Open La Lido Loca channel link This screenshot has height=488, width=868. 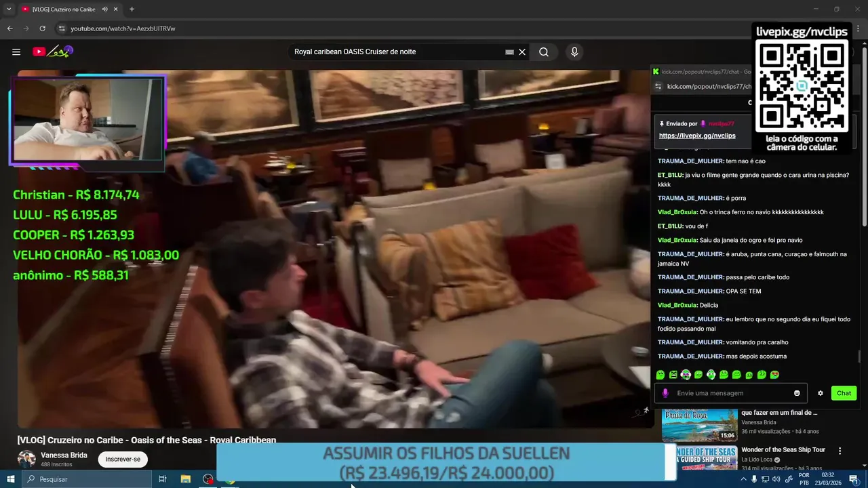tap(757, 460)
